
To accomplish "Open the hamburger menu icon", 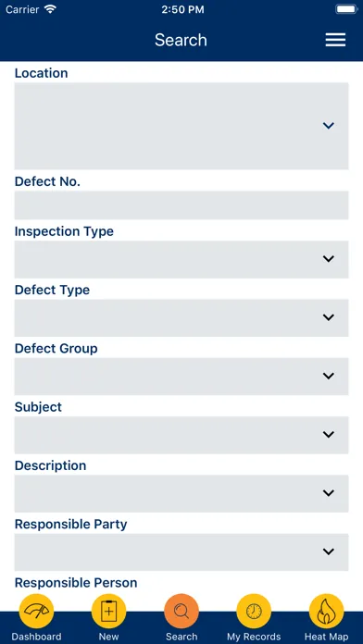I will pyautogui.click(x=335, y=40).
